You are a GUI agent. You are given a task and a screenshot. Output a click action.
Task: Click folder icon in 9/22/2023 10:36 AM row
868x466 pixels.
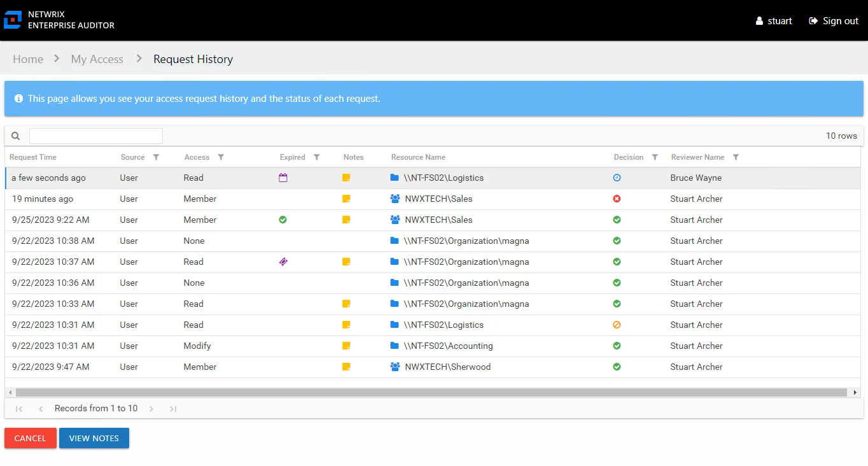pyautogui.click(x=395, y=283)
